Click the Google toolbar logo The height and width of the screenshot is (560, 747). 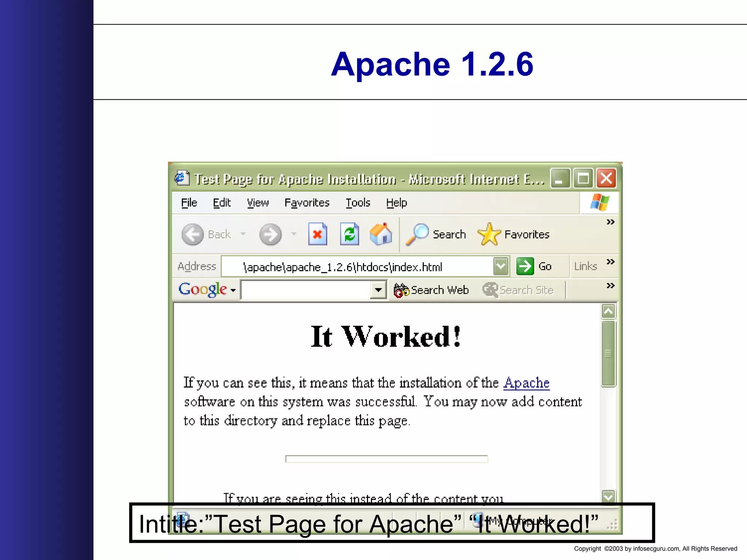202,289
